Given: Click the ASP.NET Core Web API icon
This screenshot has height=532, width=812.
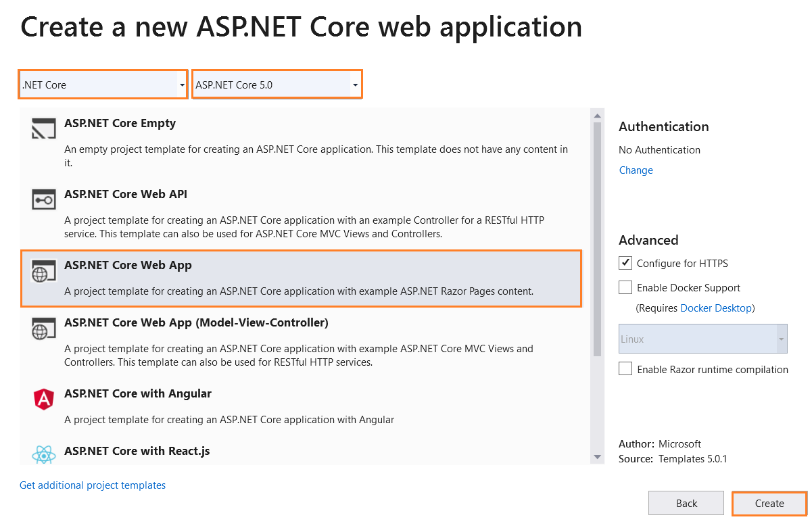Looking at the screenshot, I should point(44,199).
